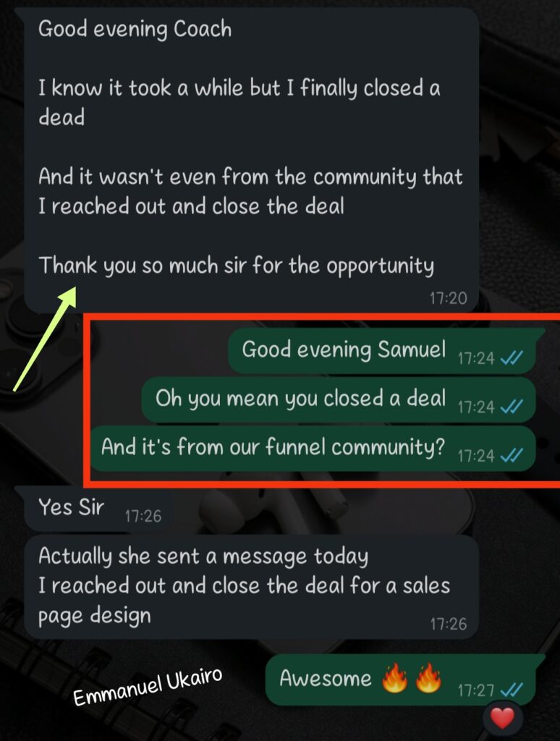Select the And it's from our funnel community message
Viewport: 560px width, 741px height.
click(313, 449)
